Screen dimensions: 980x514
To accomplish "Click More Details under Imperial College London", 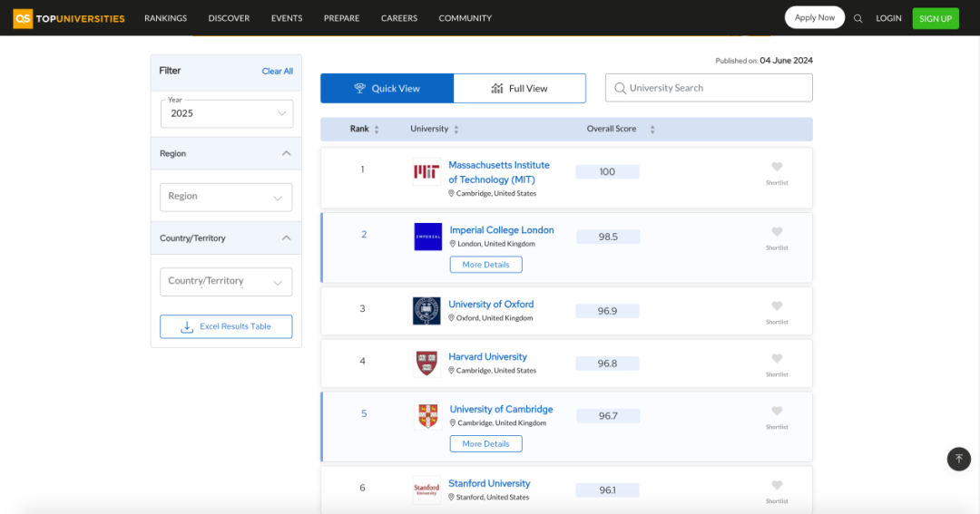I will point(485,265).
